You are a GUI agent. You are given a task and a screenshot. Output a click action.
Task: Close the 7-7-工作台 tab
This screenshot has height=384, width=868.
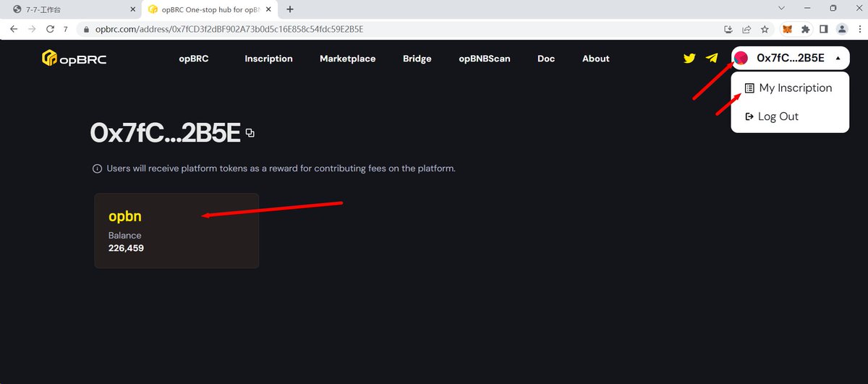pyautogui.click(x=132, y=9)
